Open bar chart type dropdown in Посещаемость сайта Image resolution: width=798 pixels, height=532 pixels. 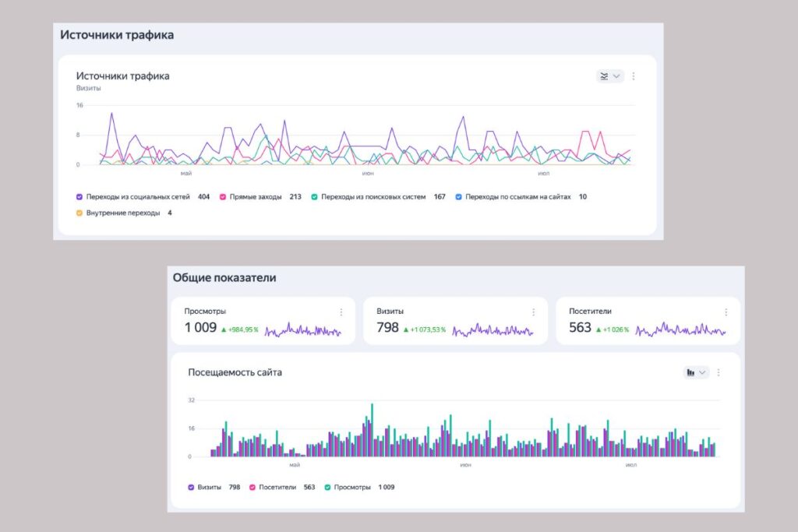(x=696, y=373)
